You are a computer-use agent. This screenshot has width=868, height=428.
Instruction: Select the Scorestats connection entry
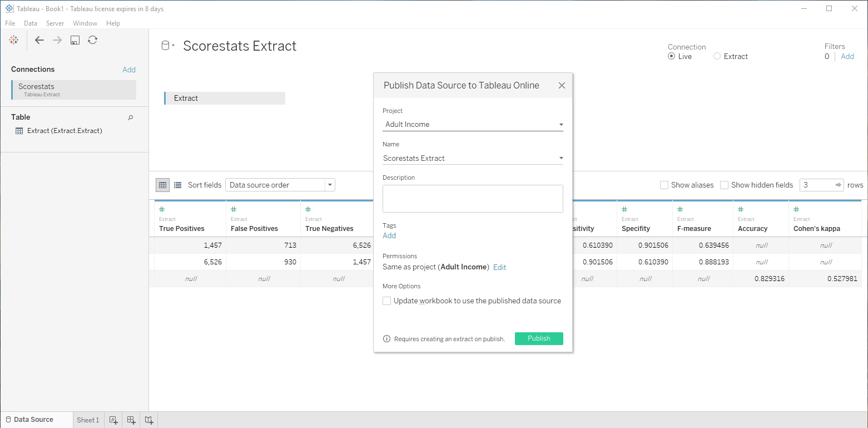pyautogui.click(x=73, y=90)
